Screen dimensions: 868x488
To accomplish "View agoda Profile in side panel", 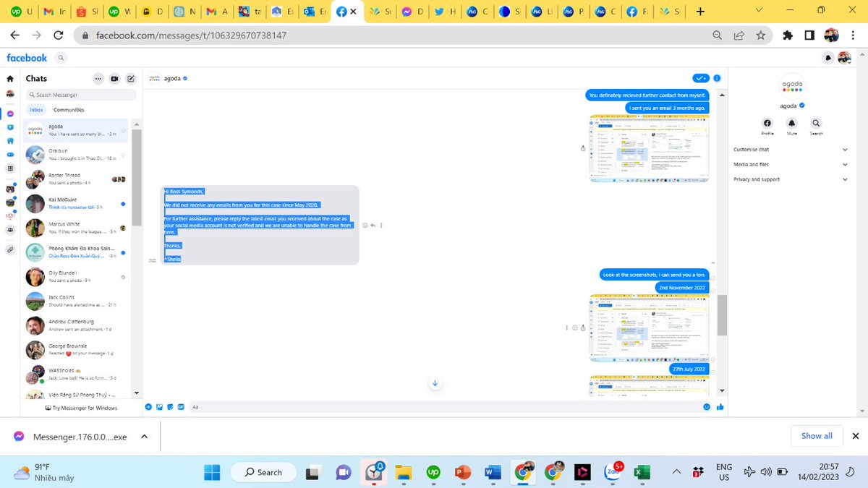I will click(767, 123).
